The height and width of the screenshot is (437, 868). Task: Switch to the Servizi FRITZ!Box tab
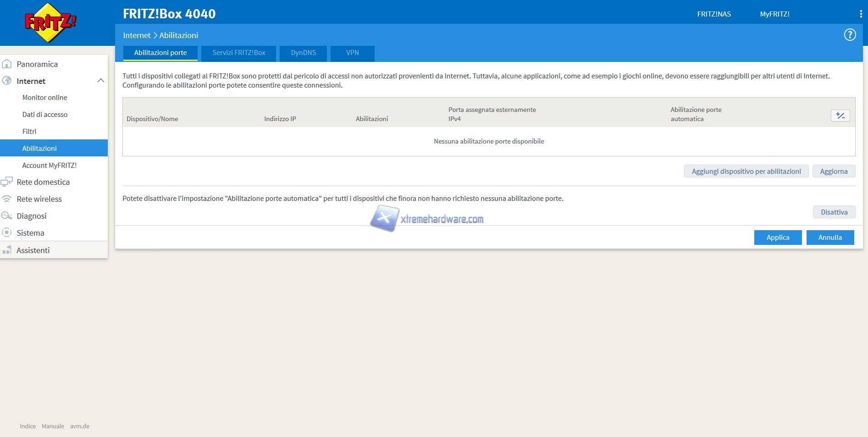tap(238, 53)
